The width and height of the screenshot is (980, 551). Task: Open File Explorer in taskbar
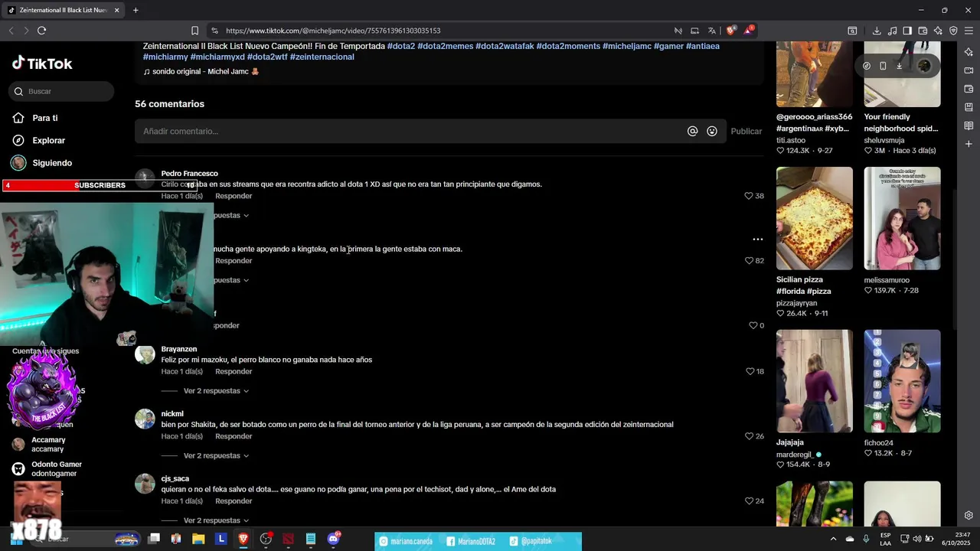pos(198,539)
